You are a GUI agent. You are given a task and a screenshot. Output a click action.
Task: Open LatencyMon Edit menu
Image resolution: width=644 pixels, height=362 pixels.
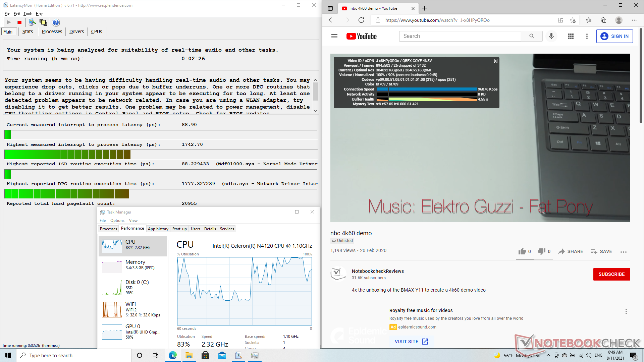pos(17,14)
